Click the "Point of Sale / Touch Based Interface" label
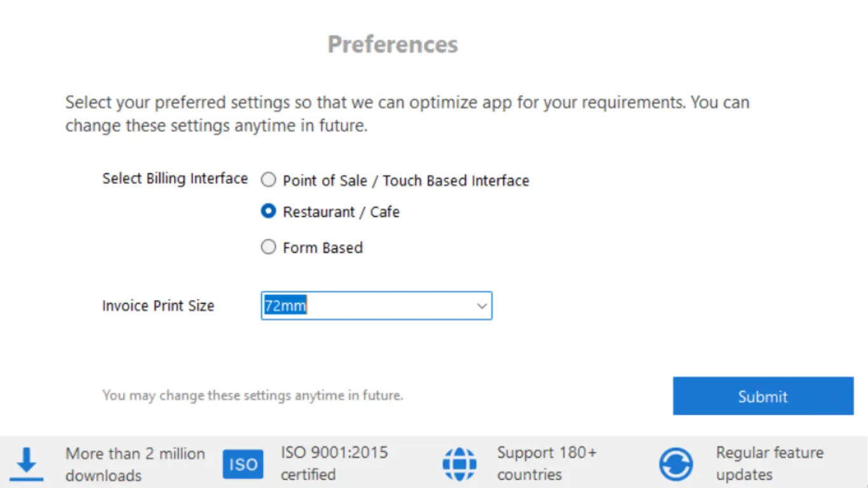This screenshot has height=488, width=868. coord(405,180)
